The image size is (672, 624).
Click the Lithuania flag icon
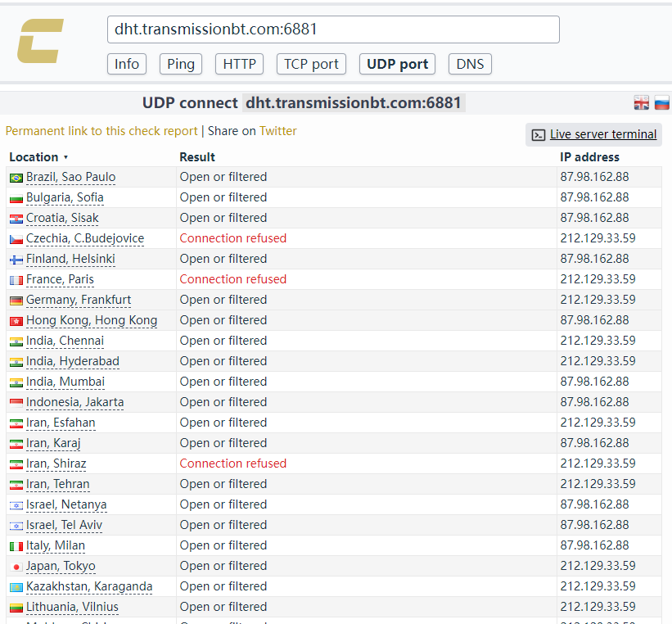(16, 608)
